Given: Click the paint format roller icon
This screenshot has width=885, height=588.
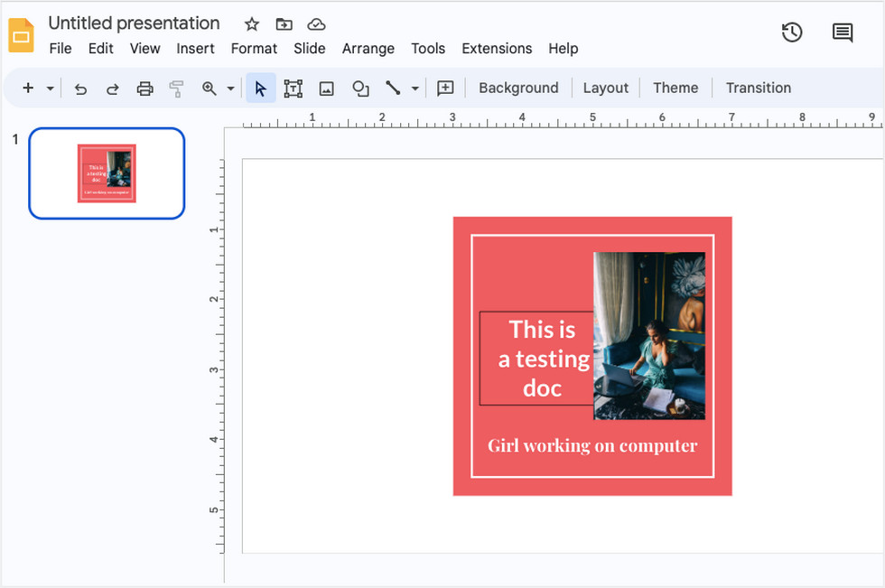Looking at the screenshot, I should tap(177, 89).
